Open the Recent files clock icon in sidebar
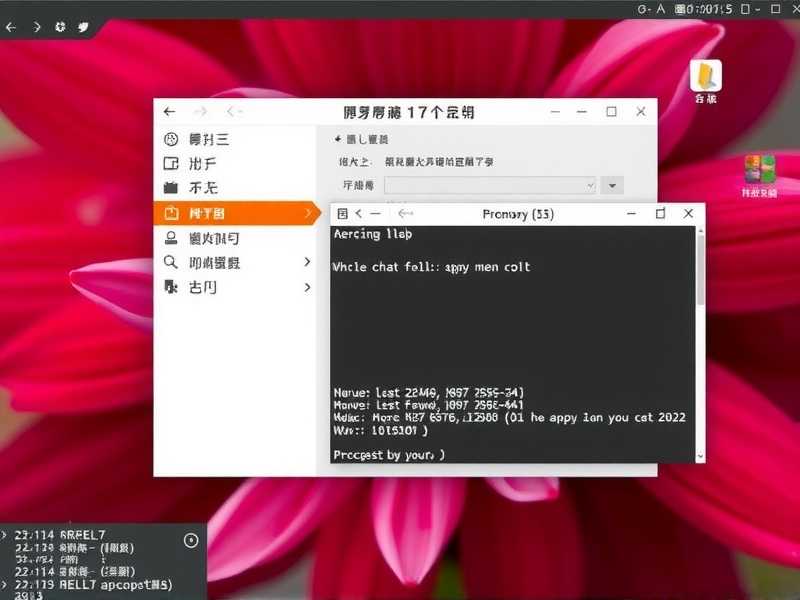800x600 pixels. pyautogui.click(x=172, y=140)
